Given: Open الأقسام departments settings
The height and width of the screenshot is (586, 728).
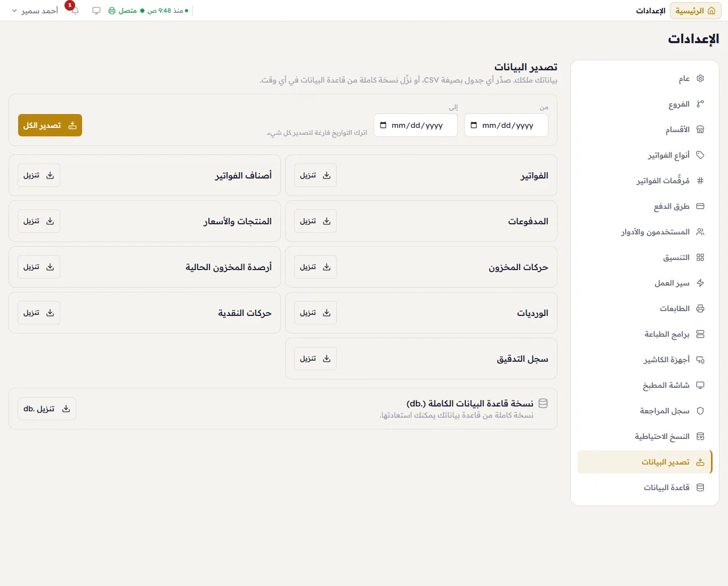Looking at the screenshot, I should [644, 129].
